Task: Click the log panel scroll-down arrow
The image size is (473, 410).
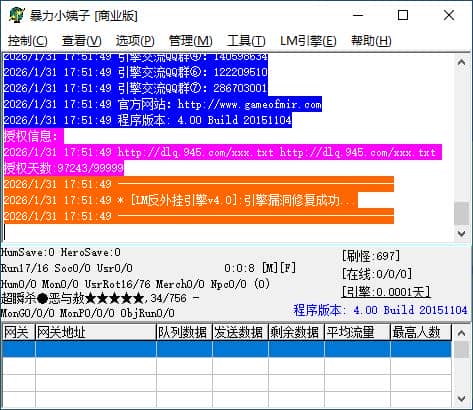Action: tap(461, 233)
